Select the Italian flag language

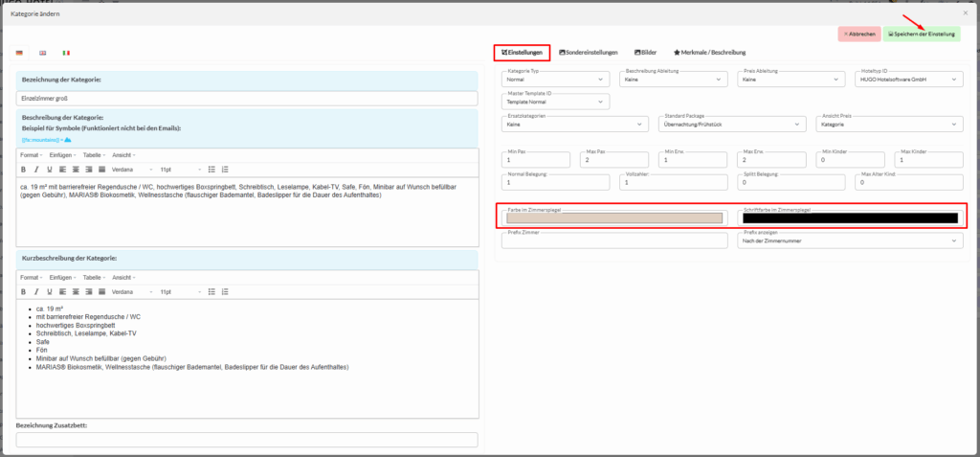click(66, 53)
